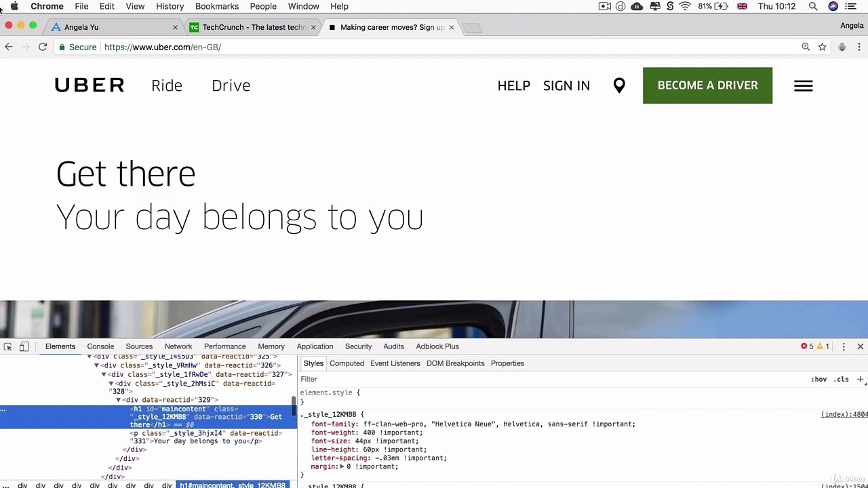The height and width of the screenshot is (488, 868).
Task: Open the Event Listeners tab
Action: pos(395,363)
